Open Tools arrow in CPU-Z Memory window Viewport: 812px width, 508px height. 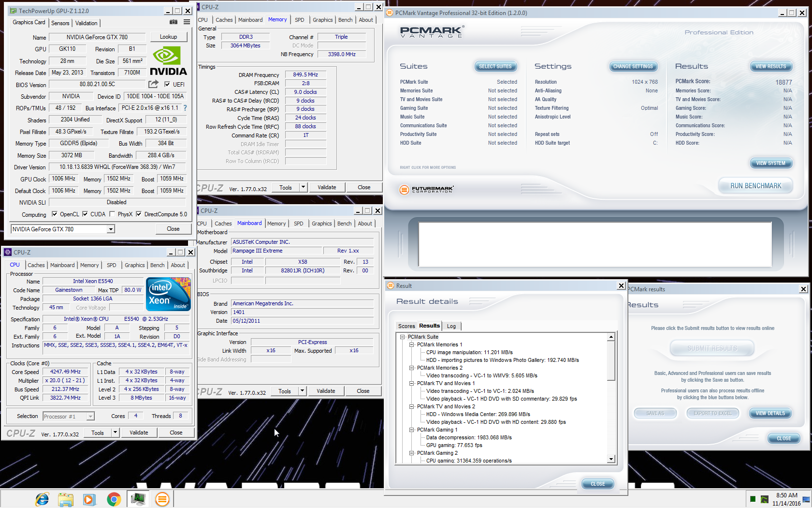click(x=303, y=187)
